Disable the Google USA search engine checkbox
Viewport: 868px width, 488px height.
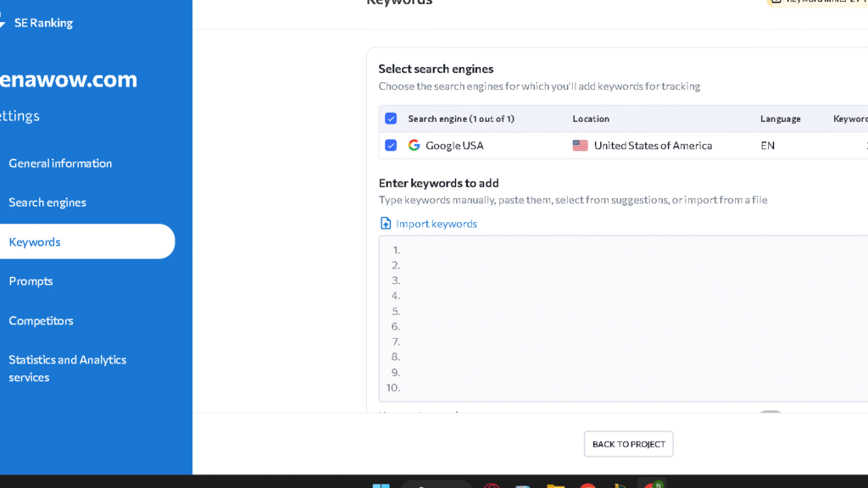point(391,145)
